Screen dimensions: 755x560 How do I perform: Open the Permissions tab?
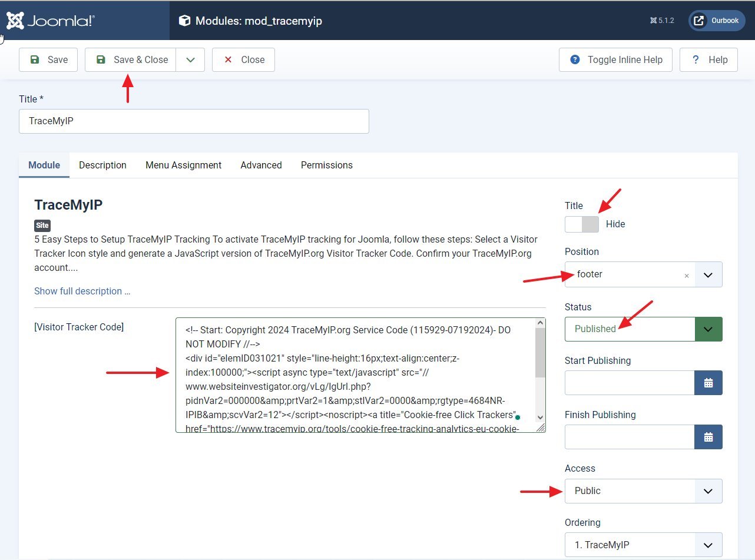(327, 165)
